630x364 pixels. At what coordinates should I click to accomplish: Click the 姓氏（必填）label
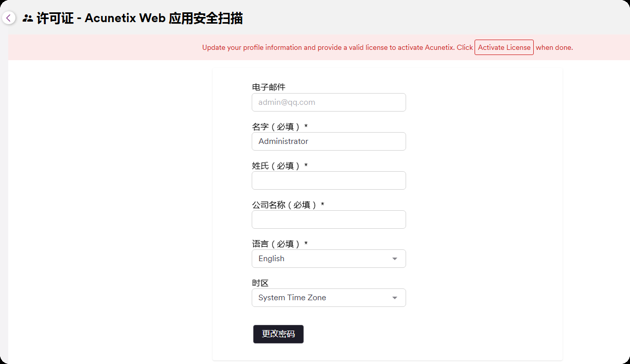pos(279,166)
